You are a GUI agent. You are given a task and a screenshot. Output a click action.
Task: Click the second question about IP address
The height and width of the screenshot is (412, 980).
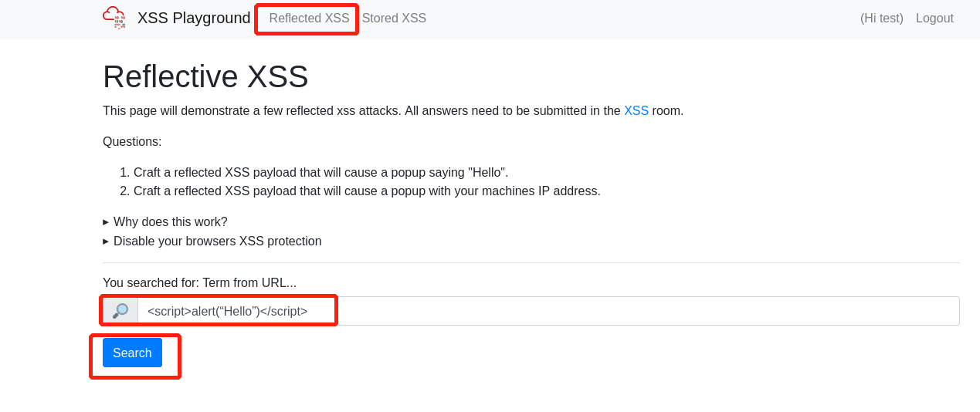point(367,191)
